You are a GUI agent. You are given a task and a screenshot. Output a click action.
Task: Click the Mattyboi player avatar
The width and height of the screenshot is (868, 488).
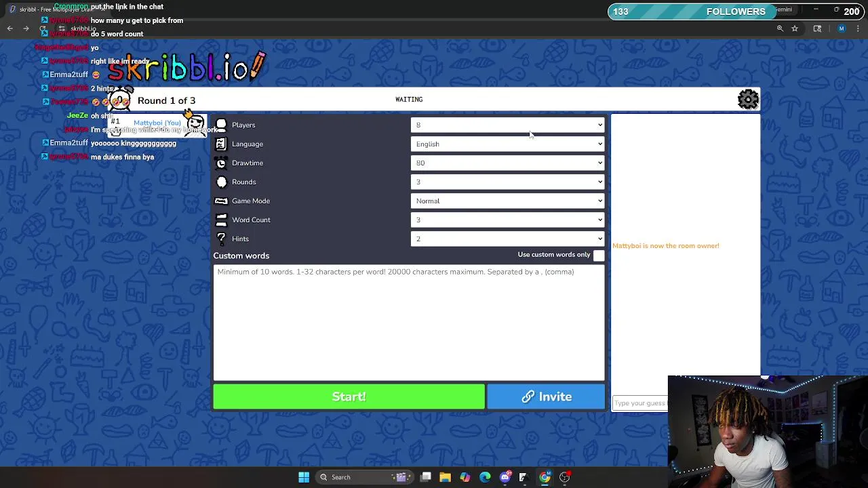point(195,123)
